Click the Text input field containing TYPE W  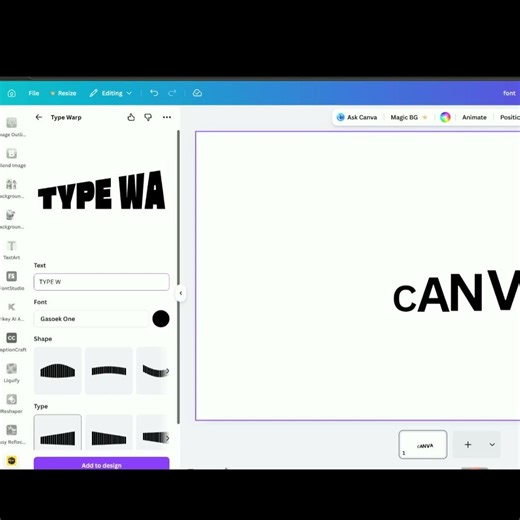(x=101, y=282)
